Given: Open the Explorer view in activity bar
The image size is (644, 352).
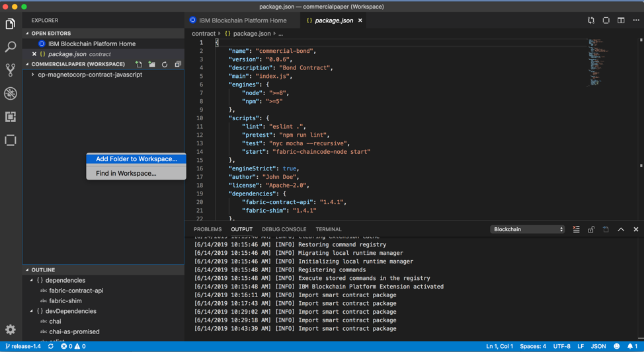Looking at the screenshot, I should point(11,24).
